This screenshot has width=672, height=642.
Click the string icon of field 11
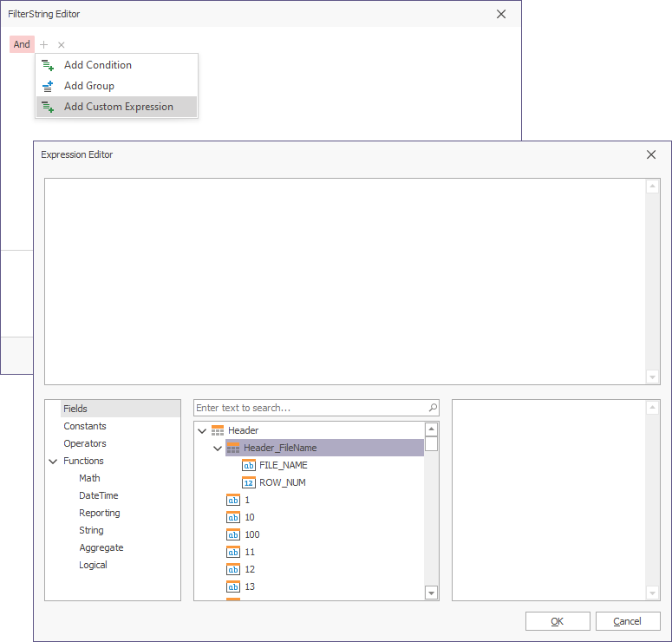233,553
